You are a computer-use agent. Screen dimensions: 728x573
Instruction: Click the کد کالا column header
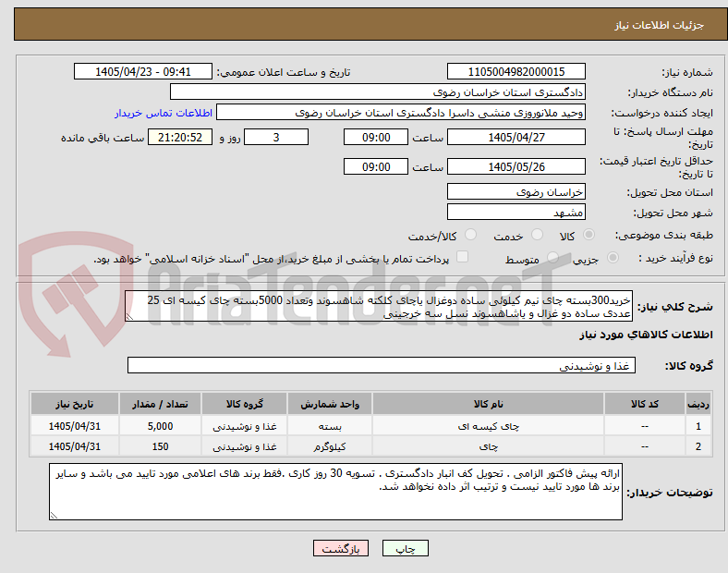(645, 404)
